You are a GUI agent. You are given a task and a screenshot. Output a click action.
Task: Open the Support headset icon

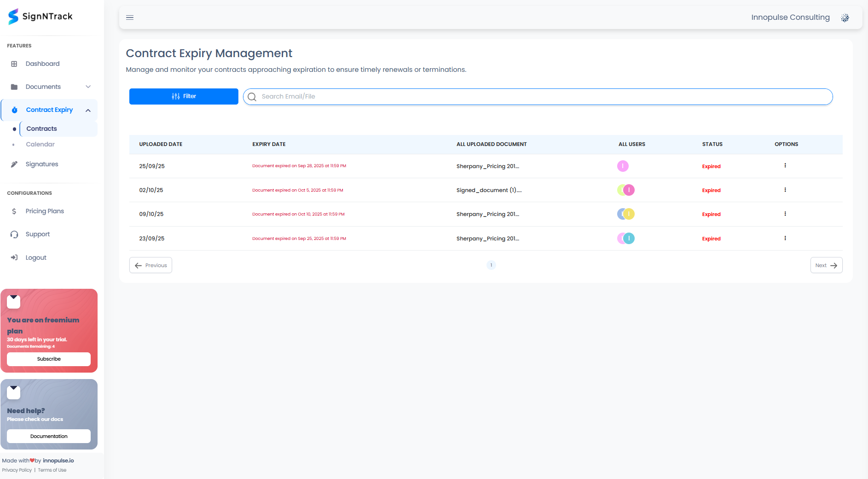click(14, 234)
